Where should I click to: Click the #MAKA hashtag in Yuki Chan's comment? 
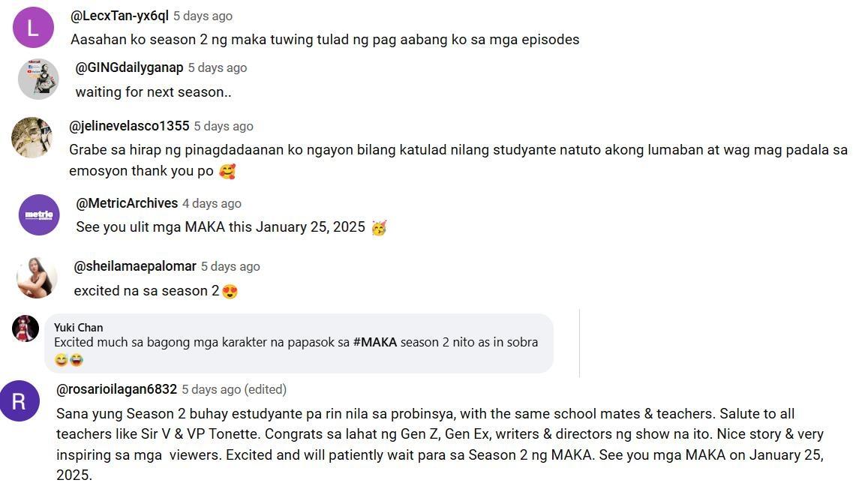(x=374, y=342)
